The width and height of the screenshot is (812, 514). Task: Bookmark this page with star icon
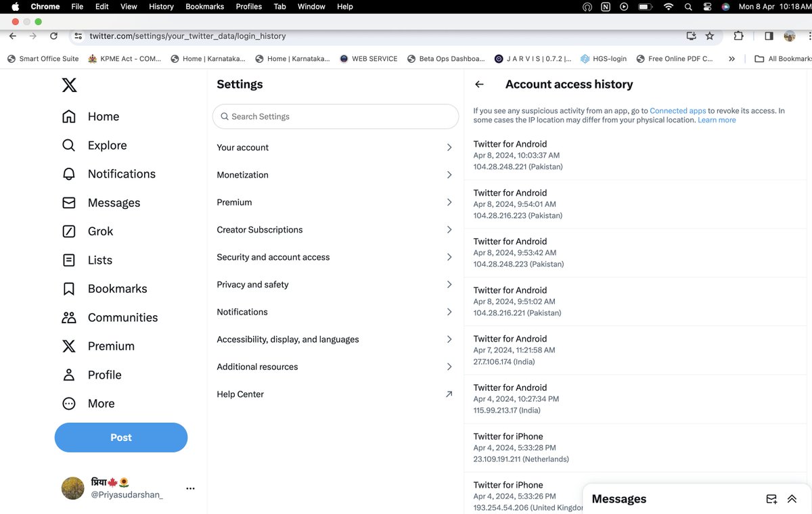710,36
